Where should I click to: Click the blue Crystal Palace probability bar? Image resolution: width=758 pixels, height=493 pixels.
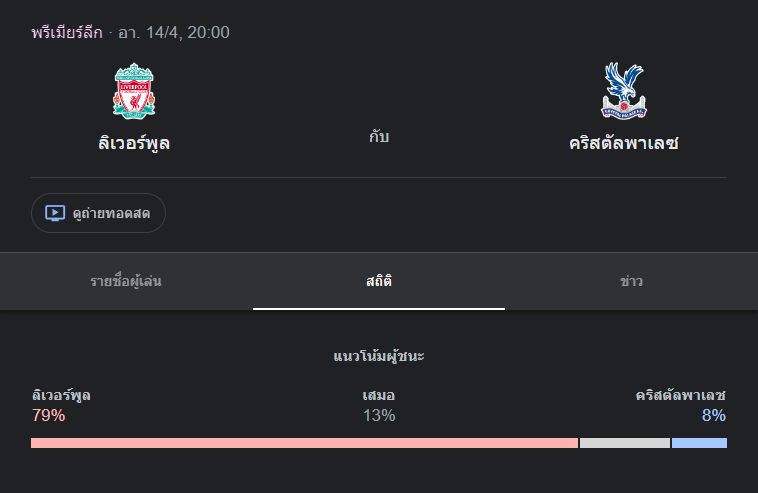tap(699, 443)
